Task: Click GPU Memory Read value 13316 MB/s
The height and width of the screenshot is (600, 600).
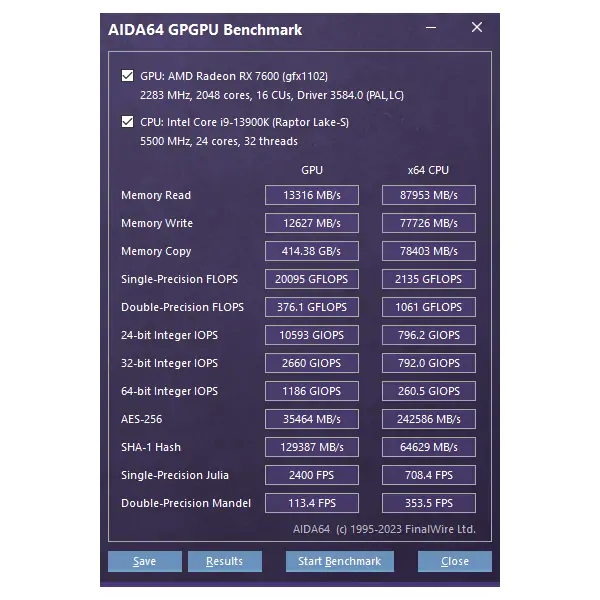Action: (312, 195)
